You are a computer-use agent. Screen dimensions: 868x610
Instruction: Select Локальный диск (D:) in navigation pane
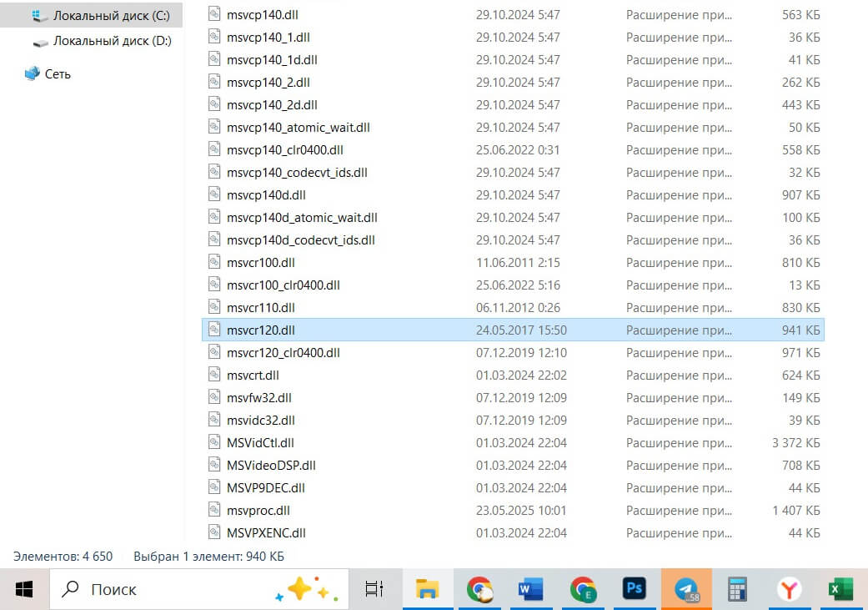[112, 41]
